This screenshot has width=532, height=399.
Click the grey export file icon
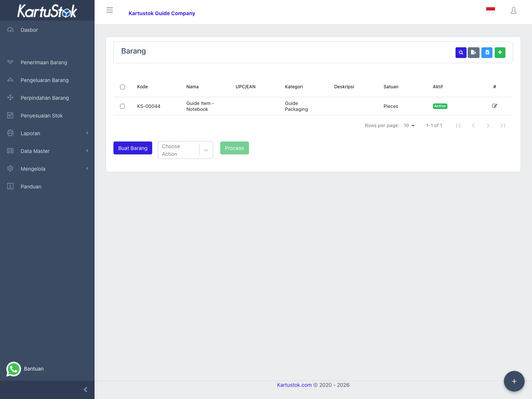point(474,52)
